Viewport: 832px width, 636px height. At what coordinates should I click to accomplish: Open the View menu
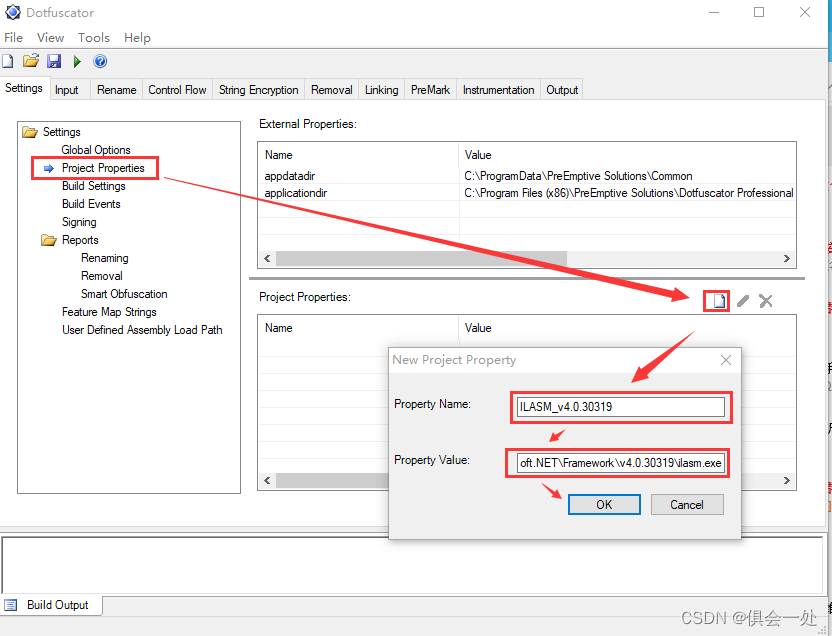pos(50,38)
